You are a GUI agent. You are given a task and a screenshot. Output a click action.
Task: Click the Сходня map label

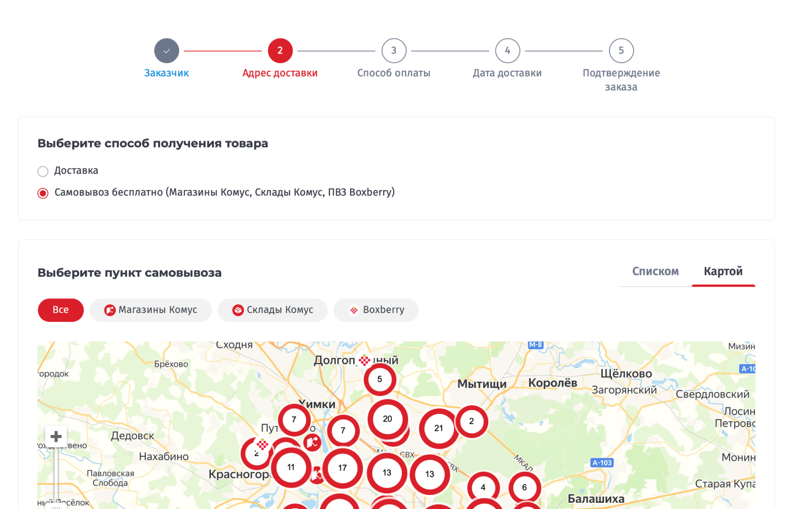[x=234, y=345]
